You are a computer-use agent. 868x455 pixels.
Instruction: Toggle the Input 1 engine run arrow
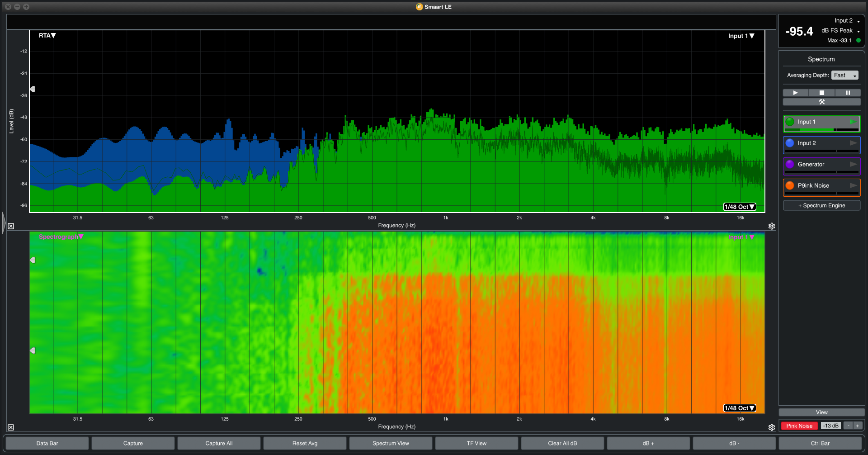[x=853, y=122]
